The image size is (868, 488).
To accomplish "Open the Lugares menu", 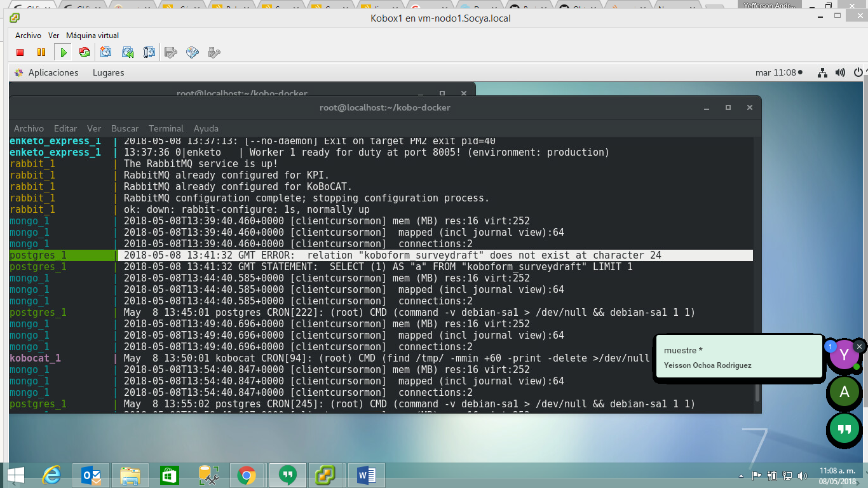I will [x=108, y=72].
